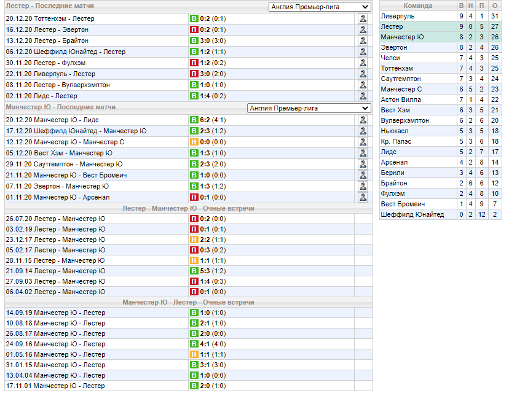Screen dimensions: 509x420
Task: Click the О points column header
Action: coord(495,6)
